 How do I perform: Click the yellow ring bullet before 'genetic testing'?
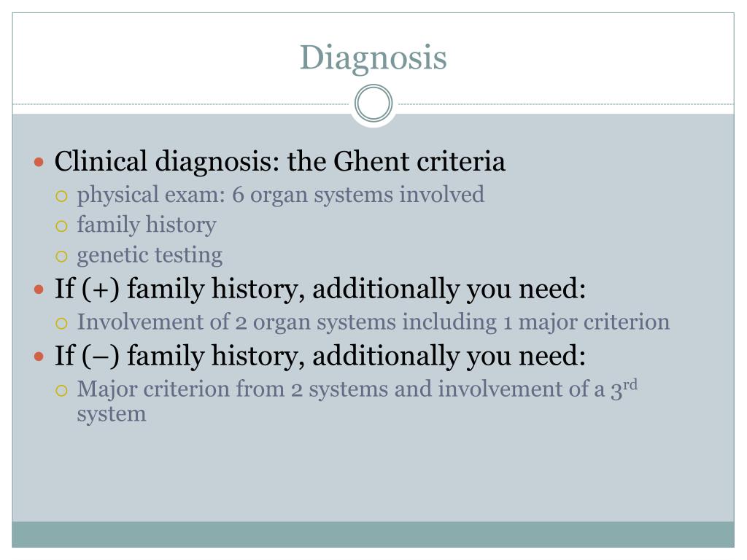pos(61,257)
